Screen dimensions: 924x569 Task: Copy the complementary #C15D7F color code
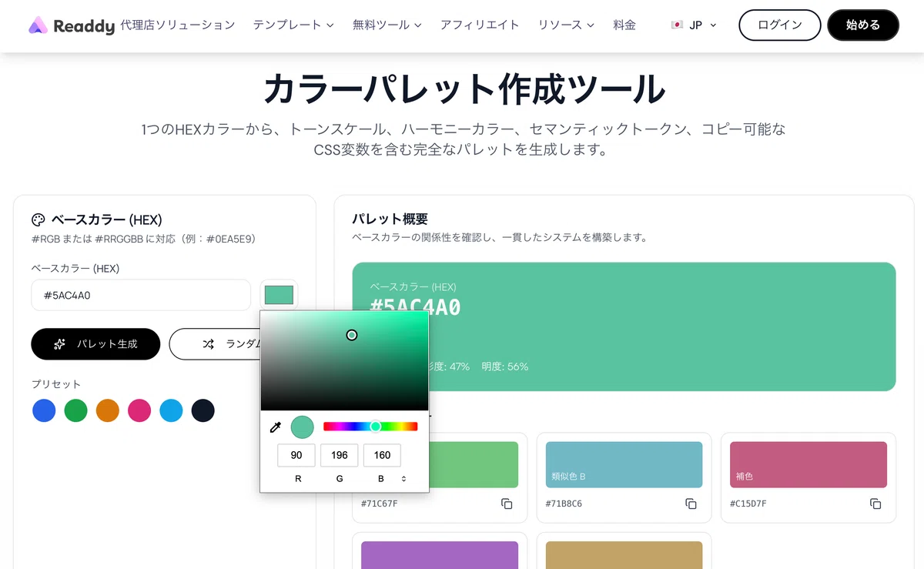coord(875,504)
